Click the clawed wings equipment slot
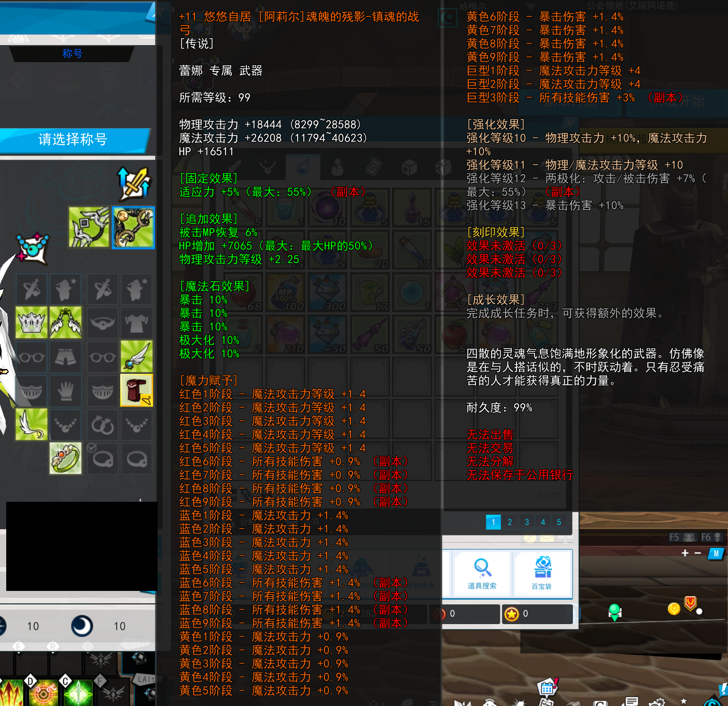The height and width of the screenshot is (706, 728). point(66,322)
